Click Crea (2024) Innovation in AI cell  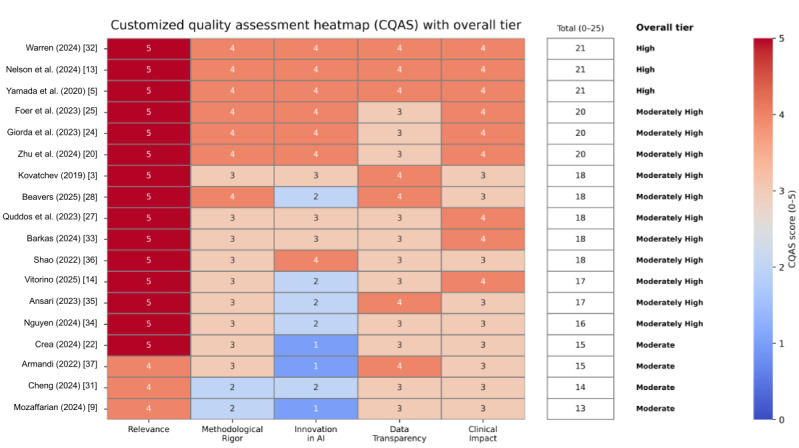(315, 345)
